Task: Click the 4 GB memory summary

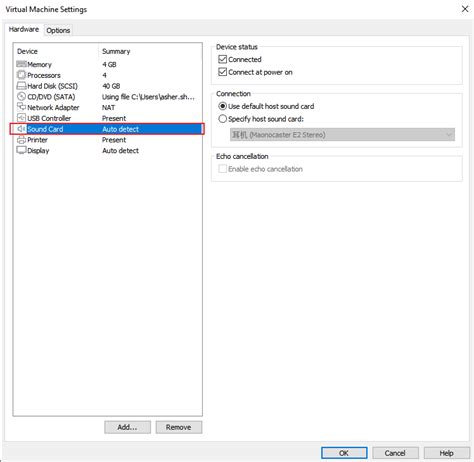Action: (109, 64)
